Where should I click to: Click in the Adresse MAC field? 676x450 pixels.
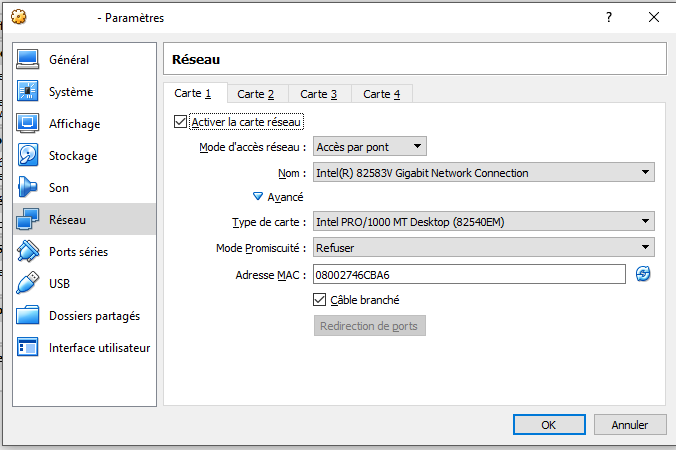tap(467, 274)
